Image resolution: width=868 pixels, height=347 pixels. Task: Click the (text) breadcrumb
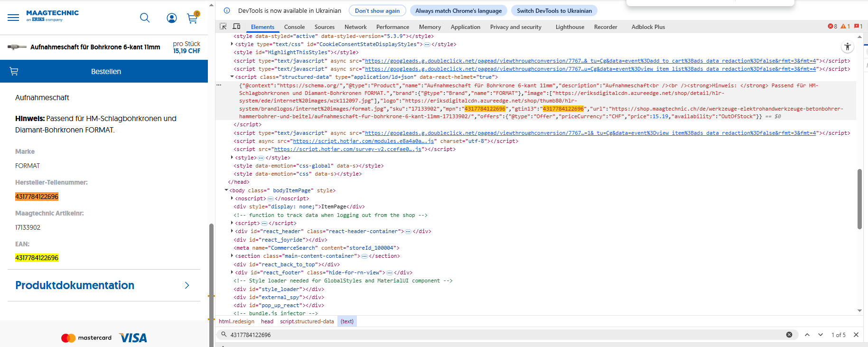347,321
